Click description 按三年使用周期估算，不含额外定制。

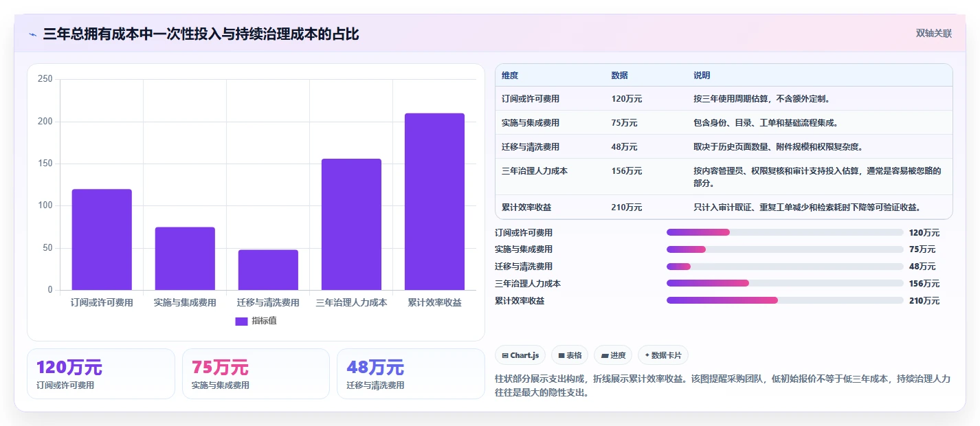[763, 99]
